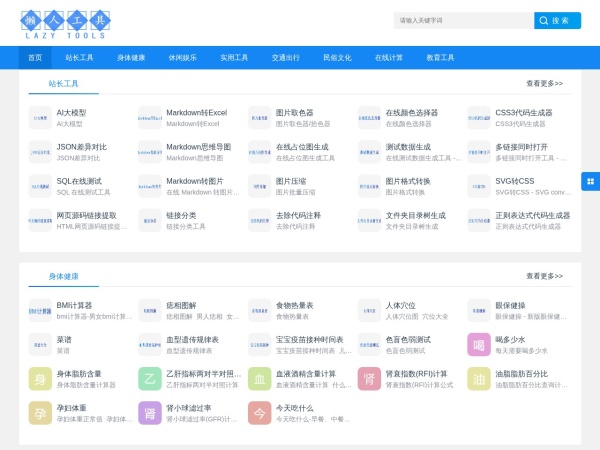Go to 休闲娱乐 in the navigation bar

click(182, 58)
